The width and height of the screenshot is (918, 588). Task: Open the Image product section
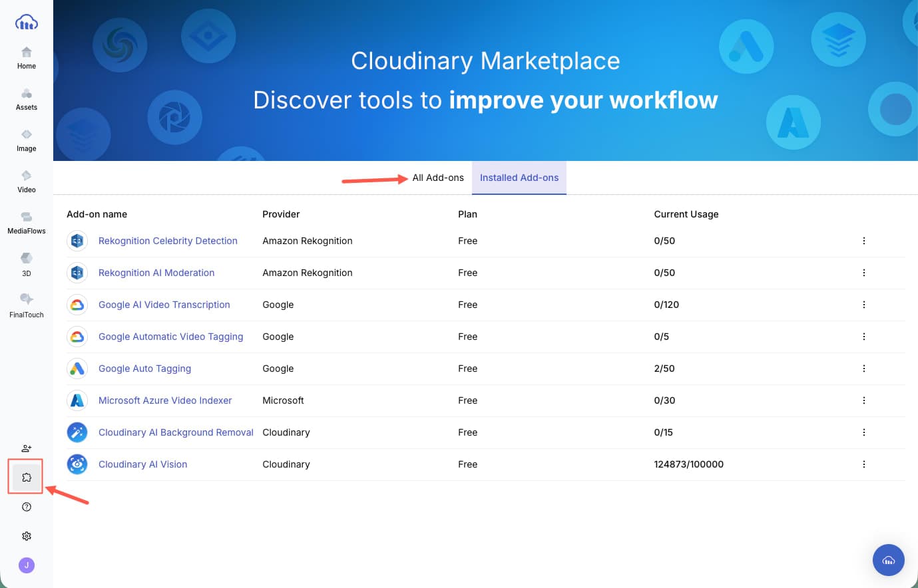point(27,140)
